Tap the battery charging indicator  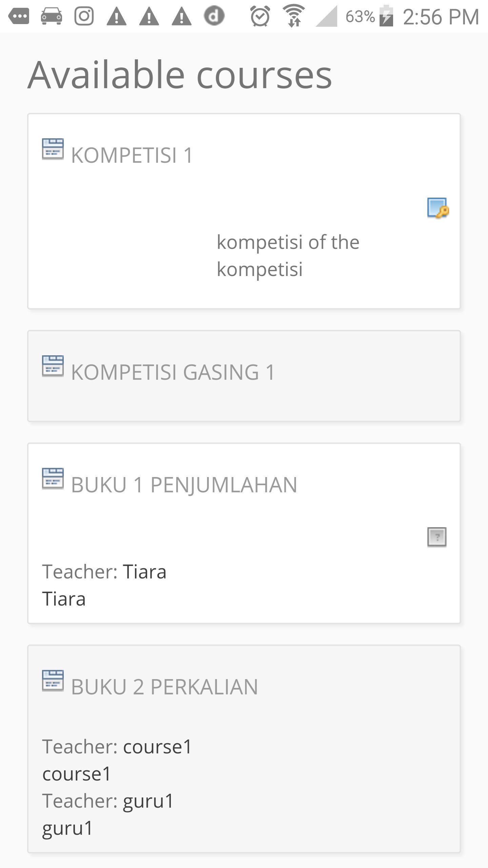pos(386,16)
